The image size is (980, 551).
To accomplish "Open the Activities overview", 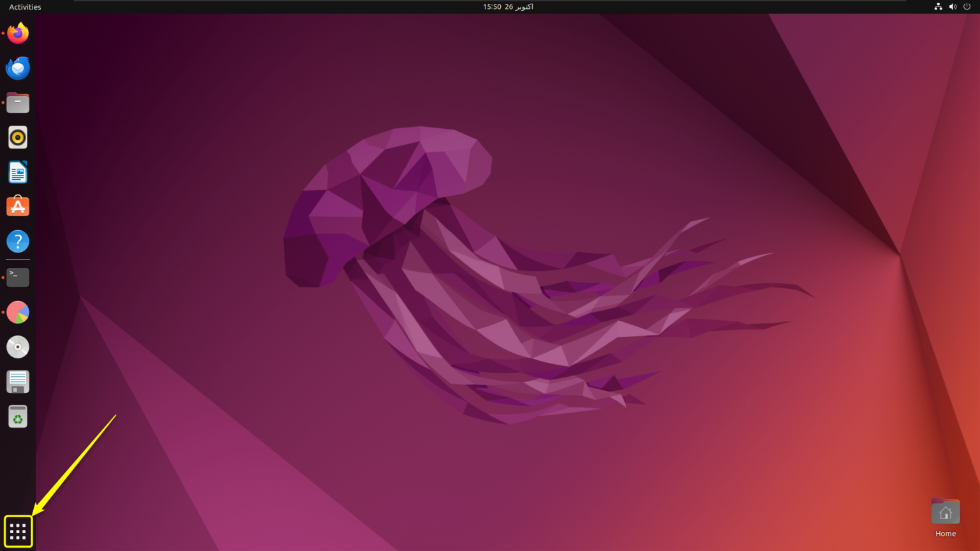I will (24, 6).
